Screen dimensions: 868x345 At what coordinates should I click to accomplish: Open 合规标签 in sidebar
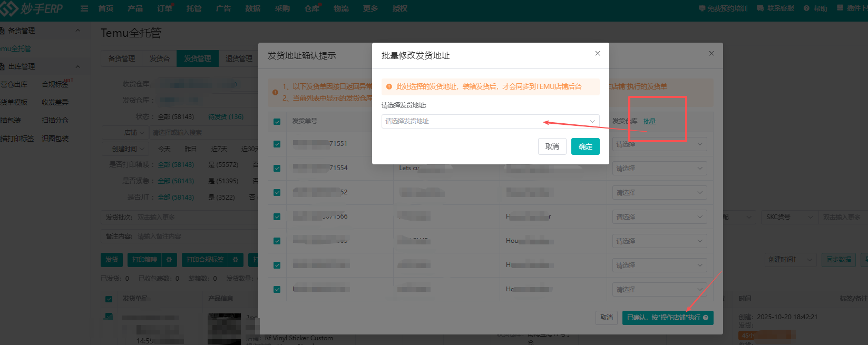55,84
